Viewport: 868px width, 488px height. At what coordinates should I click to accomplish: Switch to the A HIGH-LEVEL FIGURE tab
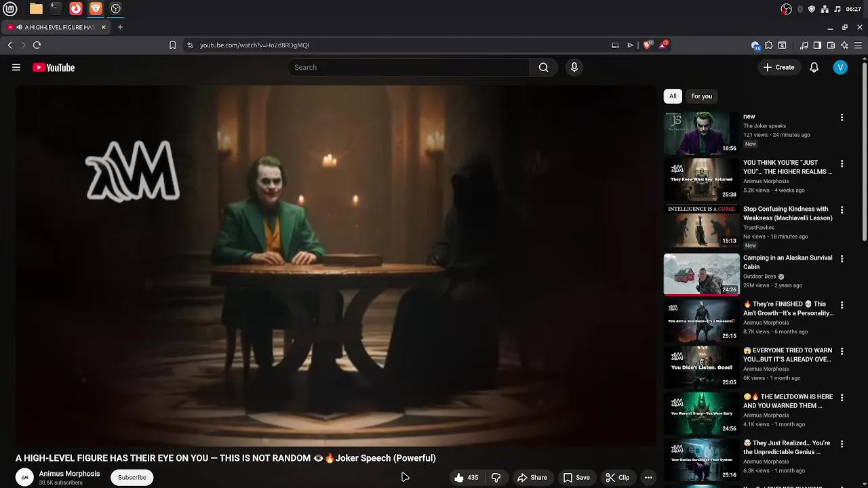(x=56, y=27)
